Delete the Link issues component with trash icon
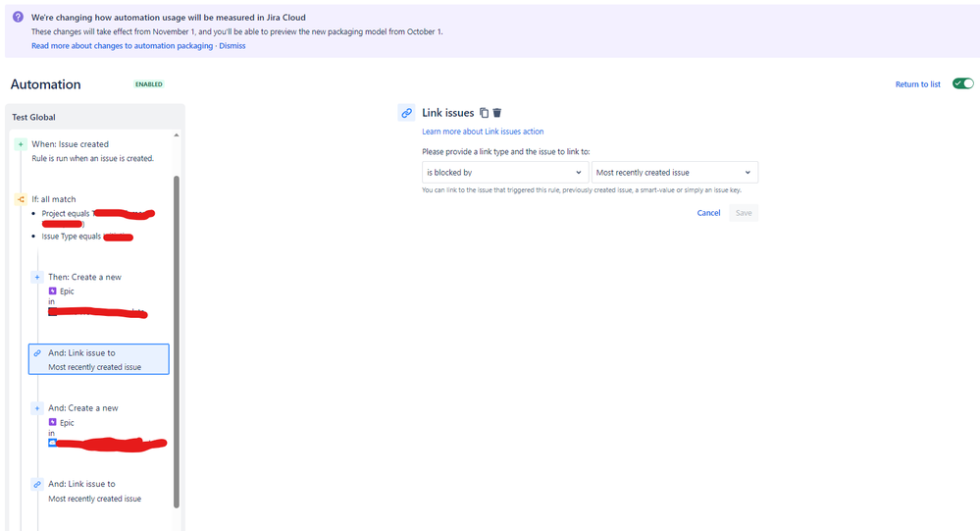The image size is (980, 531). pos(497,113)
